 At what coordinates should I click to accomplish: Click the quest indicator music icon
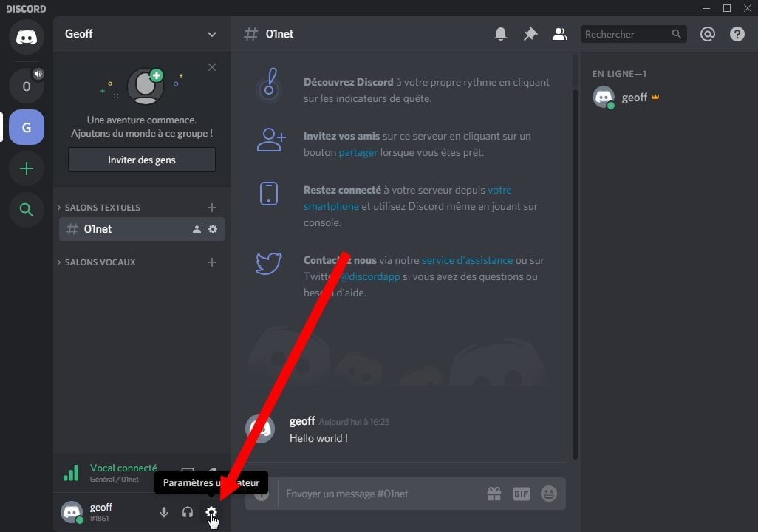(269, 85)
